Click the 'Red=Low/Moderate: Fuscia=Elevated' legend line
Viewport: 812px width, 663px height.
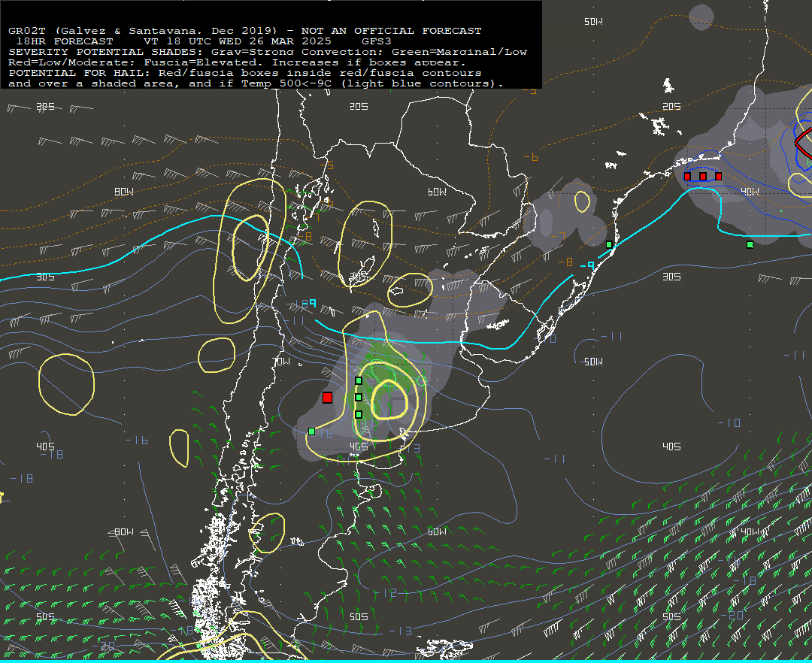coord(237,62)
